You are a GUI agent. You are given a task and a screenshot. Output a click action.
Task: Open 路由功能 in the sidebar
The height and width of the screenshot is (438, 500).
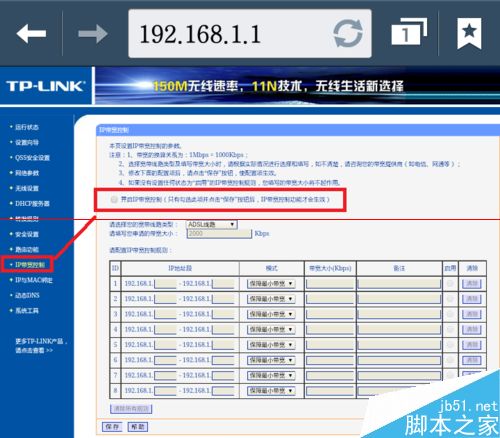pyautogui.click(x=27, y=249)
